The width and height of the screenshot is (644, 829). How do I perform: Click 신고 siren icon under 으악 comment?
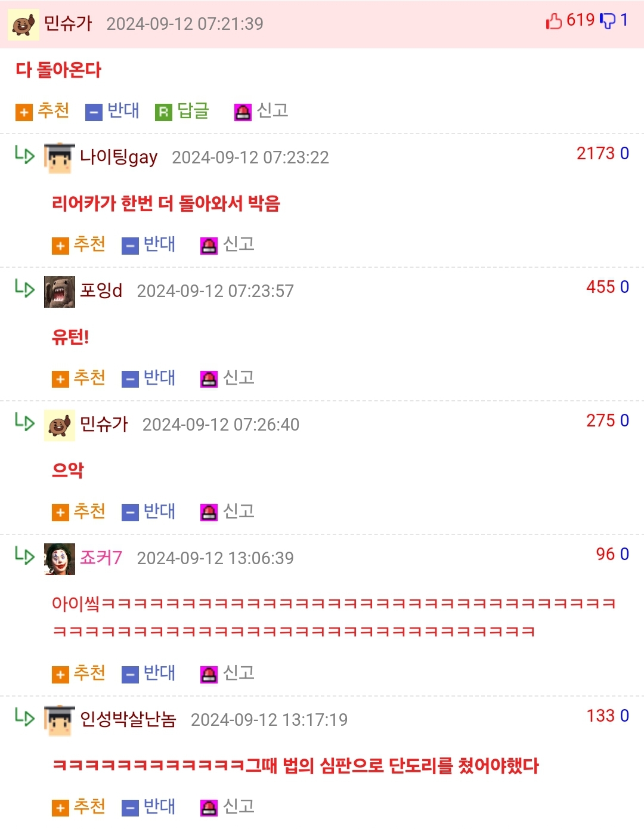[x=209, y=513]
